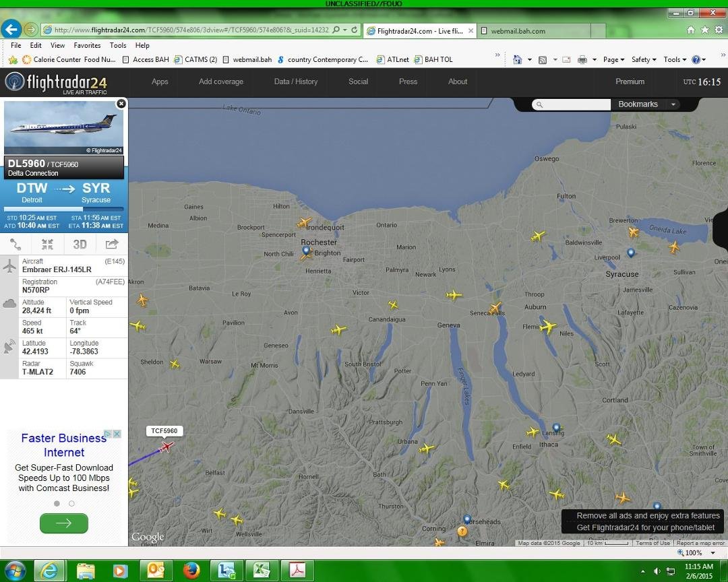Click the aircraft photo thumbnail

[63, 127]
